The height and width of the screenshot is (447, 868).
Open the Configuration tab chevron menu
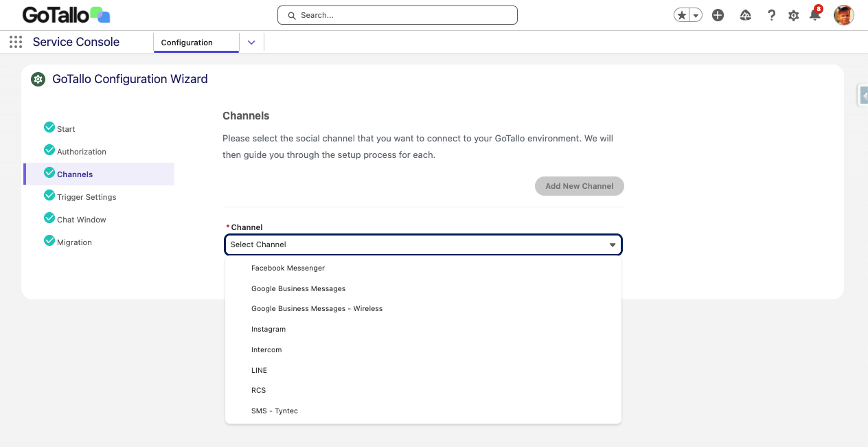(251, 43)
